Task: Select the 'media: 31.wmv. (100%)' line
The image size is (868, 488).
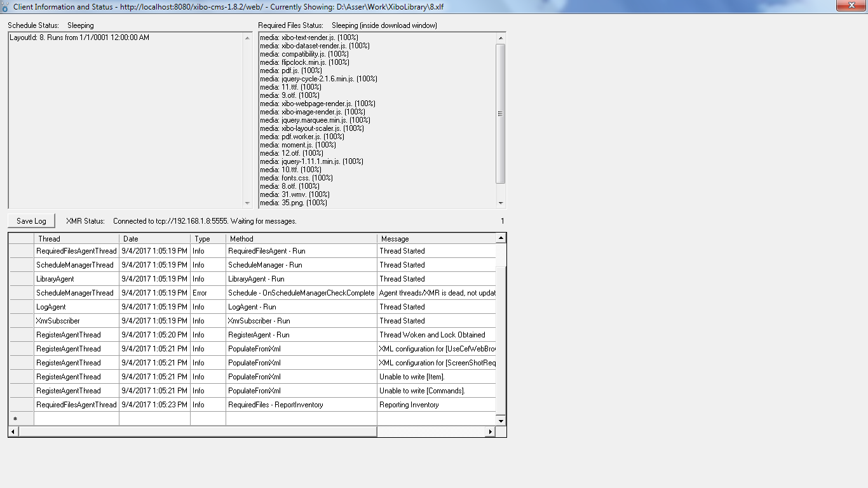Action: [295, 194]
